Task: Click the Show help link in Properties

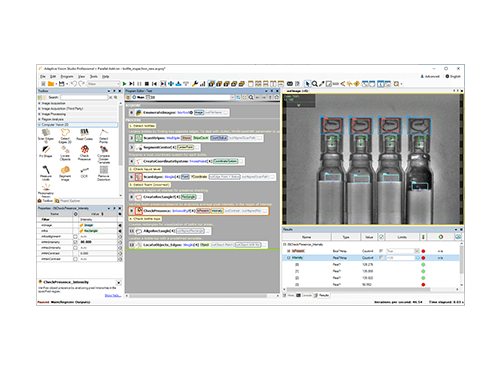Action: pos(113,295)
